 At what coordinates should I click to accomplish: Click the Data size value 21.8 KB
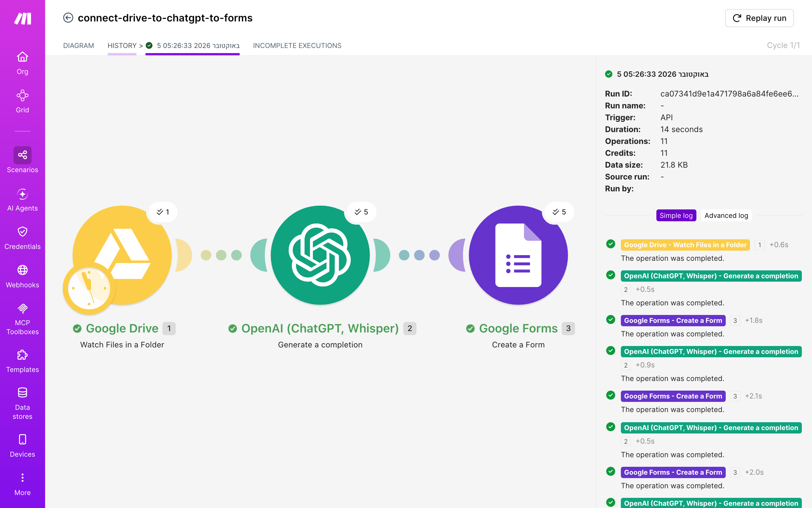674,165
